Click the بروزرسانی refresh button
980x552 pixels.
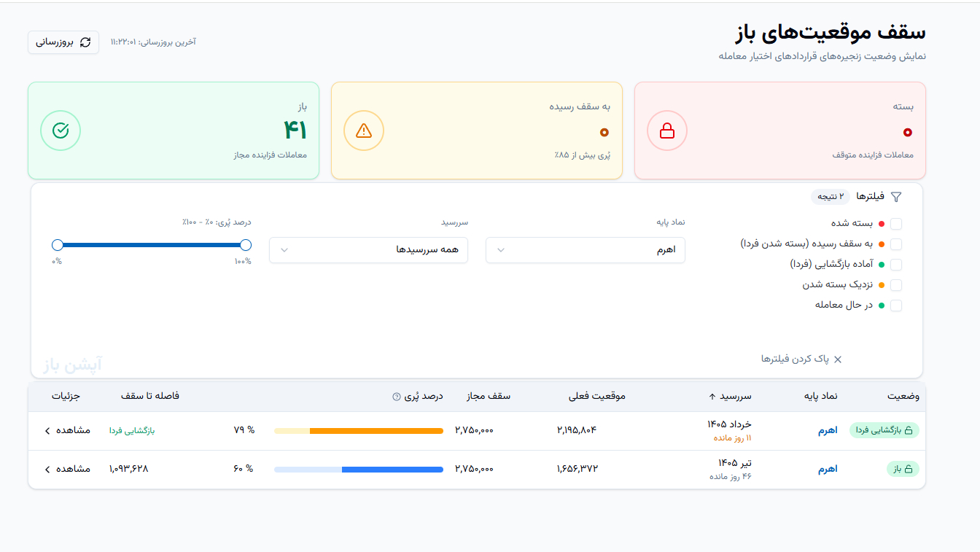63,42
